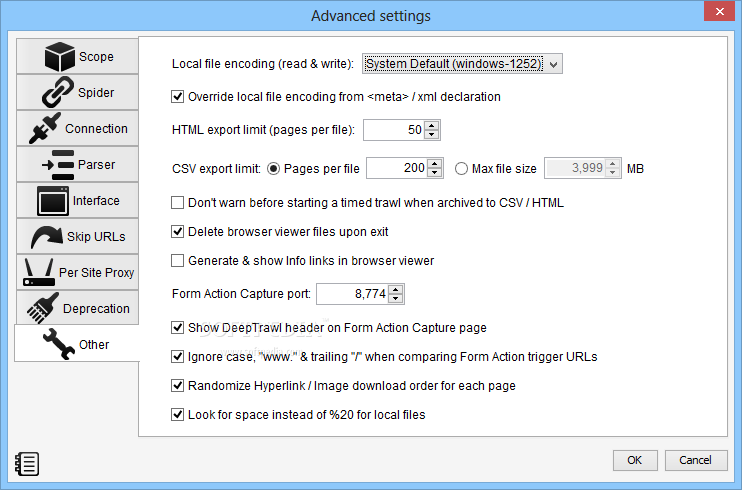Decrease HTML export limit with down arrow
Image resolution: width=742 pixels, height=490 pixels.
pyautogui.click(x=432, y=134)
